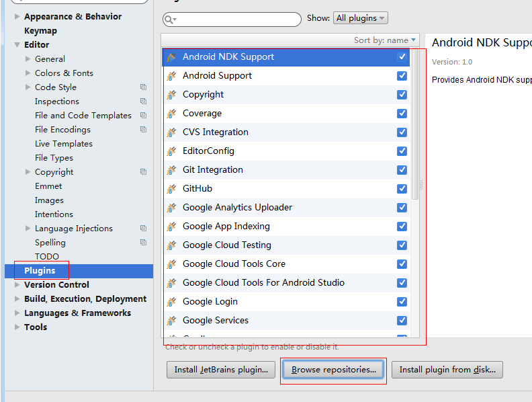Click project-level icon next to Language Injections

tap(144, 228)
